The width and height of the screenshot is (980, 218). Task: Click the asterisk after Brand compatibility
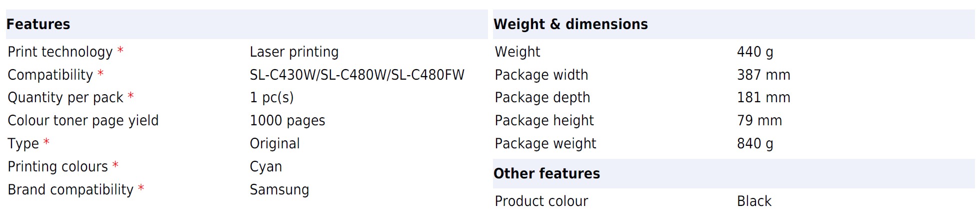tap(141, 188)
